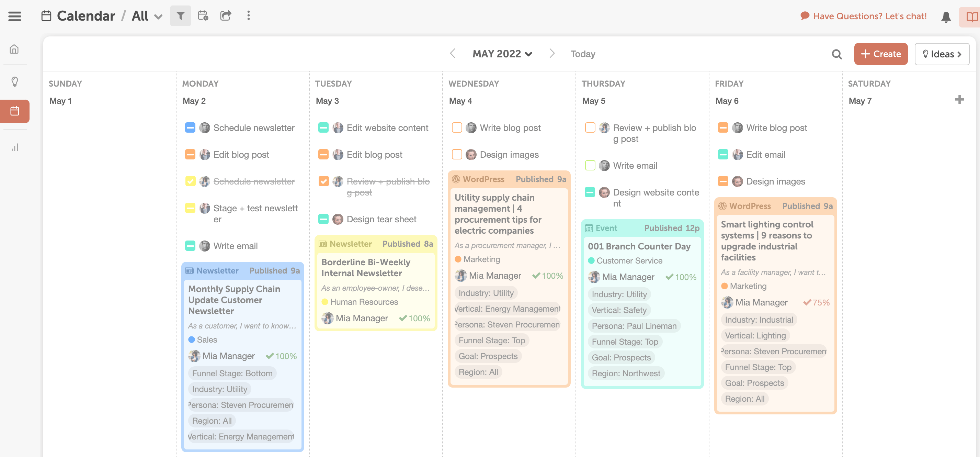Check the Write email checkbox on May 5
The width and height of the screenshot is (980, 457).
pos(590,165)
